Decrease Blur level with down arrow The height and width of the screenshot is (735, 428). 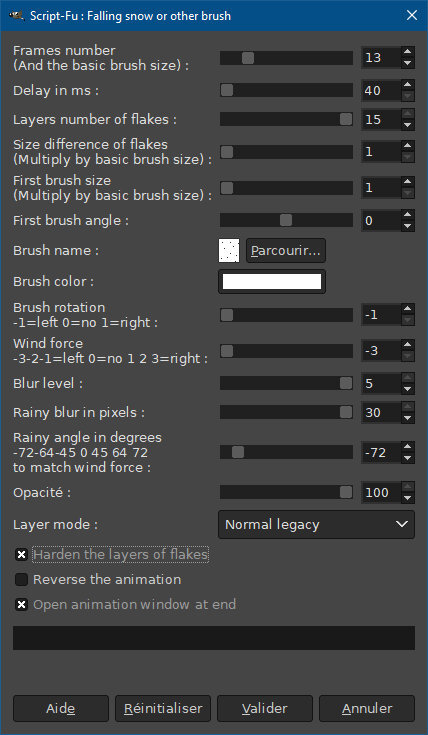click(x=408, y=389)
